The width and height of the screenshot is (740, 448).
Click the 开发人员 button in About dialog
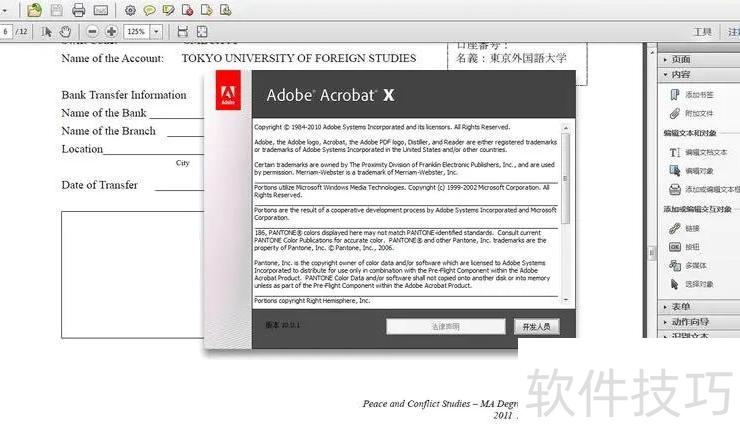537,326
